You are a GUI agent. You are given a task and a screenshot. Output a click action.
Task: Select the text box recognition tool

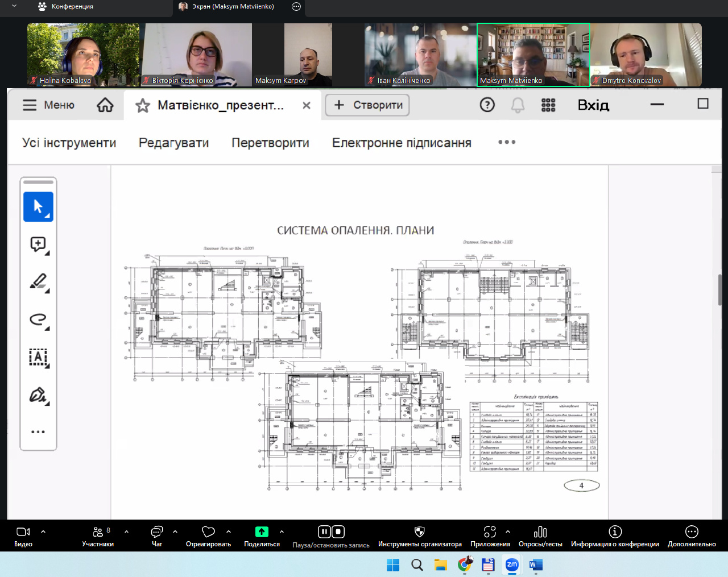(x=38, y=357)
